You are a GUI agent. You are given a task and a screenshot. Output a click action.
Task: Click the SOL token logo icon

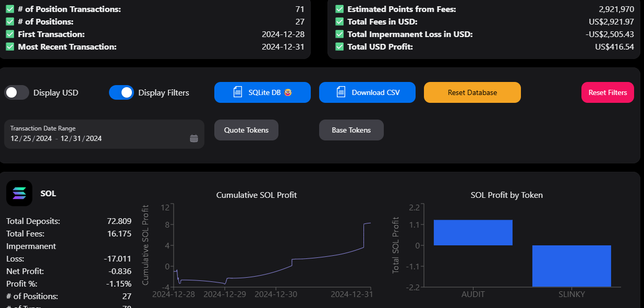coord(19,193)
